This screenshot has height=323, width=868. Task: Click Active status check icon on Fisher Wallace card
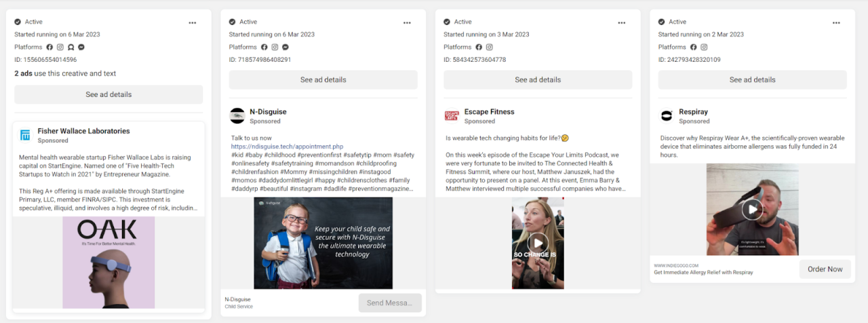(18, 22)
